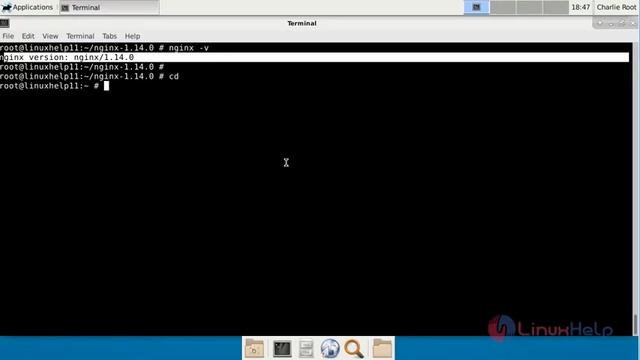Open the Help menu

click(132, 36)
